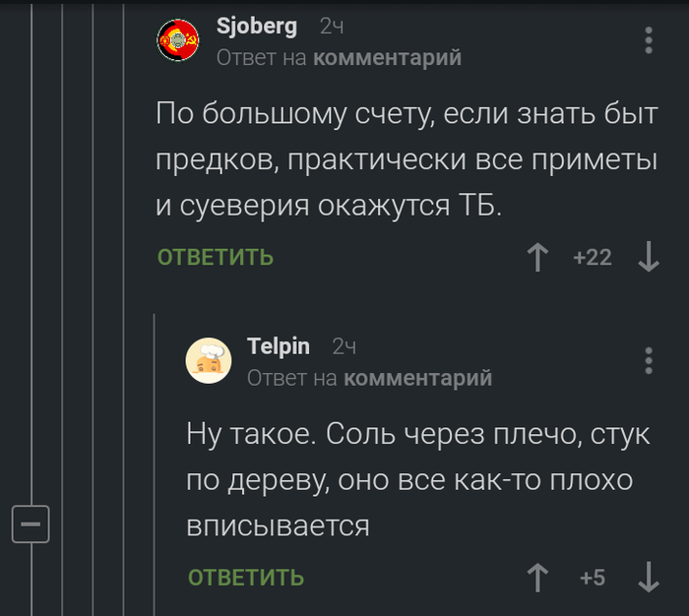This screenshot has width=689, height=616.
Task: Click the +22 rating score
Action: click(593, 258)
